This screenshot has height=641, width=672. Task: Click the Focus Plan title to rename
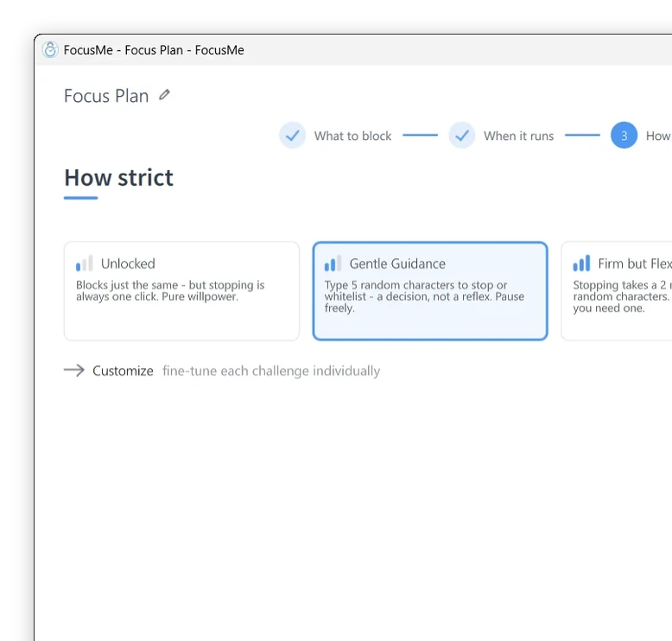(106, 96)
